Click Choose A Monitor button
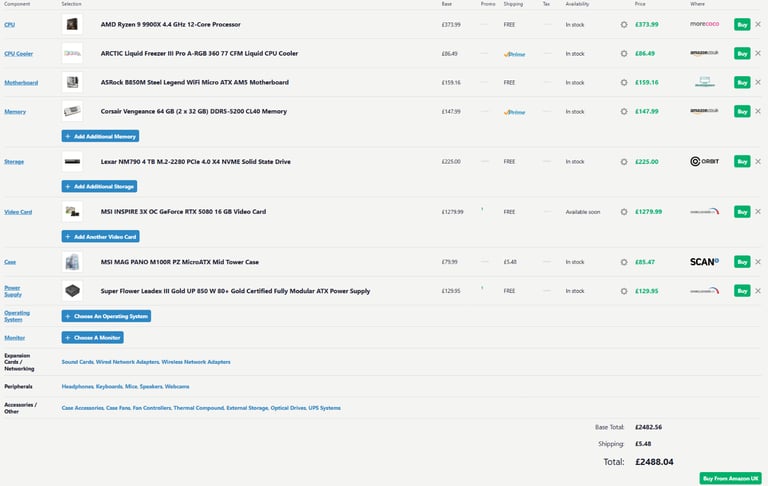 [93, 338]
